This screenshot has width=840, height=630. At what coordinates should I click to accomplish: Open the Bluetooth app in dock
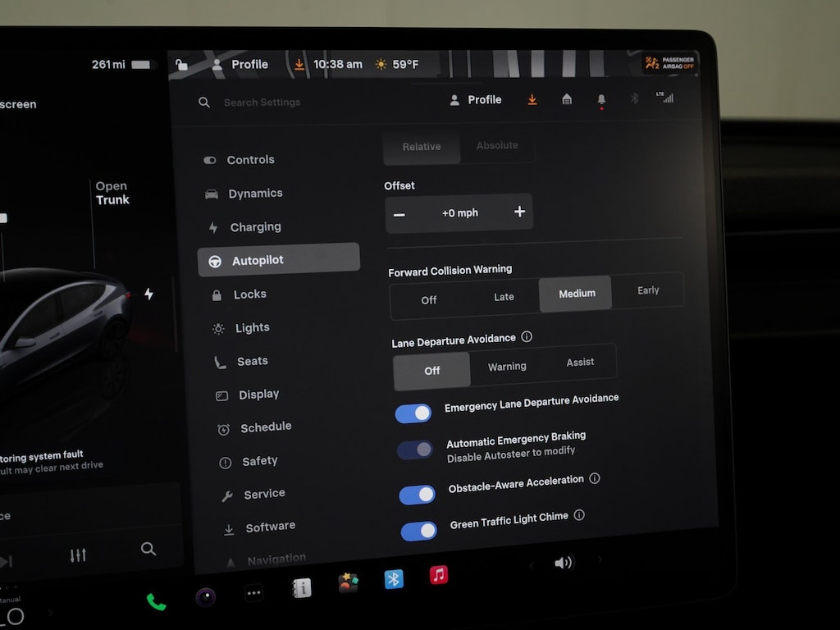coord(394,579)
